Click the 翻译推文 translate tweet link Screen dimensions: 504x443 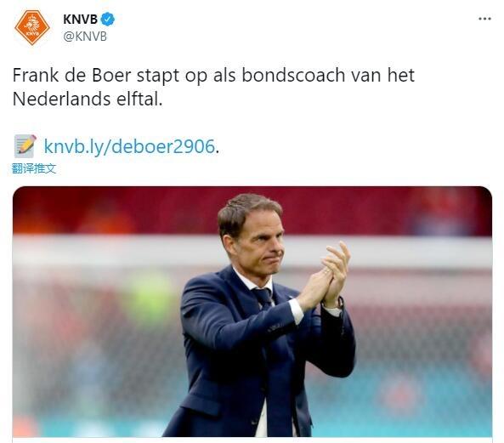point(34,168)
